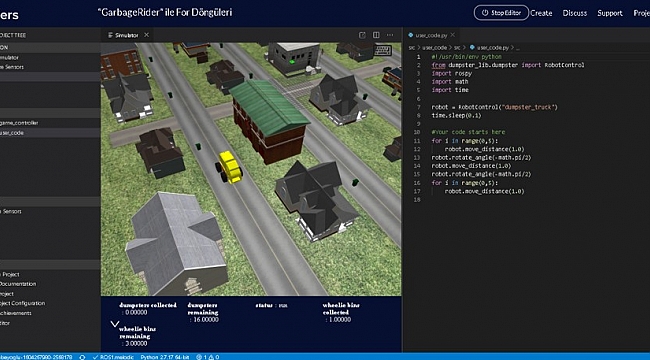
Task: Select Python 2.7.17 64-bit interpreter status
Action: [x=165, y=357]
